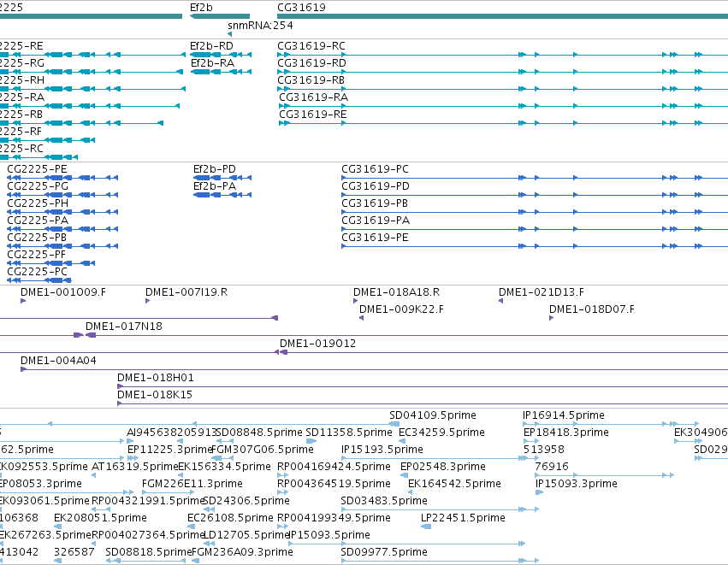
Task: Click the CG31619-PB protein label
Action: [x=375, y=203]
